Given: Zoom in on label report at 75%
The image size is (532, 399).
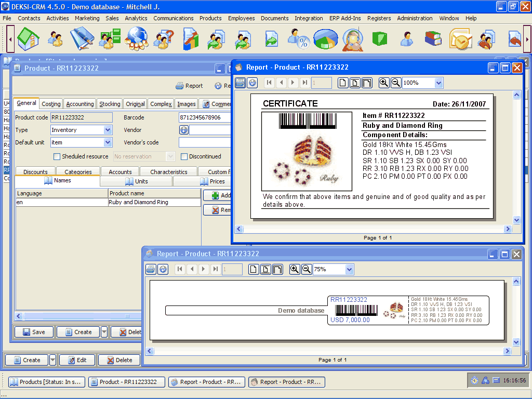Looking at the screenshot, I should point(294,269).
